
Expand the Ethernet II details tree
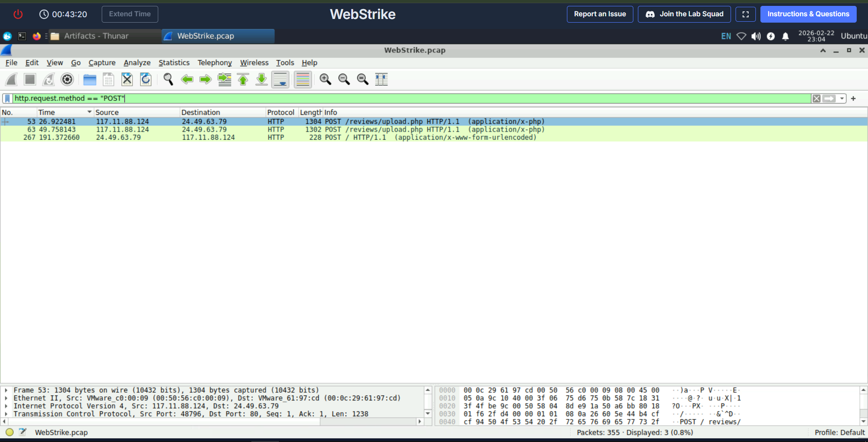point(6,398)
